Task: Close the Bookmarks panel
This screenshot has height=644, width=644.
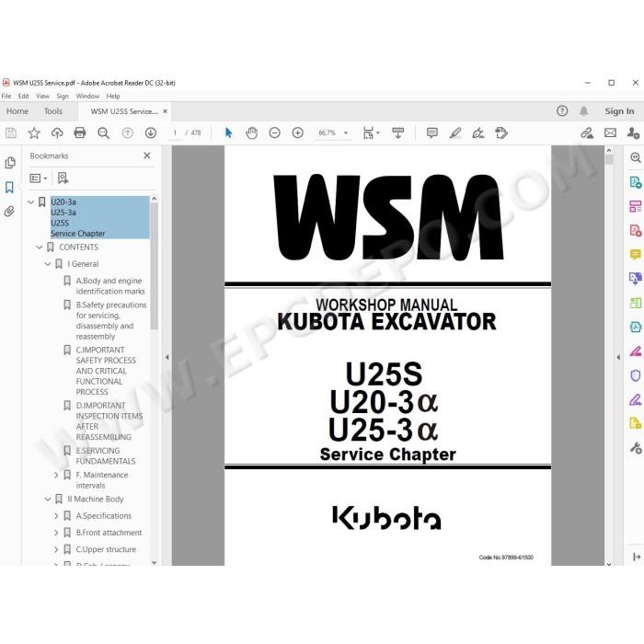Action: (147, 155)
